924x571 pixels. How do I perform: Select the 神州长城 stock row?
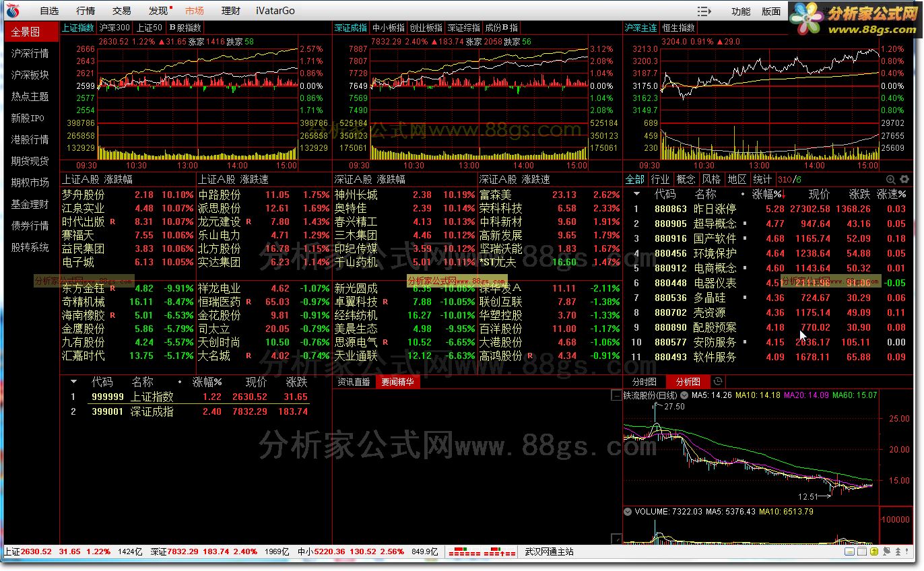(405, 195)
